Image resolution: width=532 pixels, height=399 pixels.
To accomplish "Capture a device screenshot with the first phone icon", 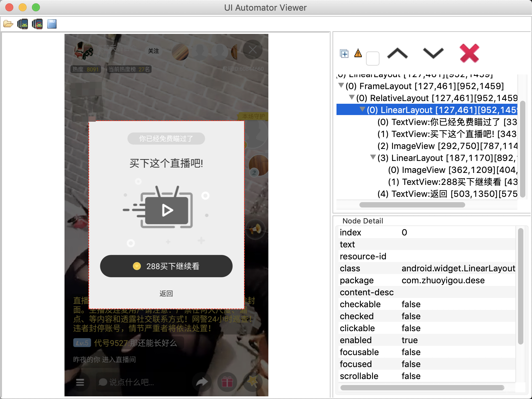I will tap(23, 24).
